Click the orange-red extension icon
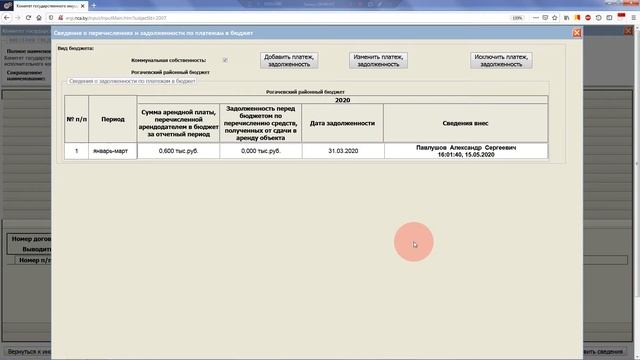640x360 pixels. (x=577, y=18)
